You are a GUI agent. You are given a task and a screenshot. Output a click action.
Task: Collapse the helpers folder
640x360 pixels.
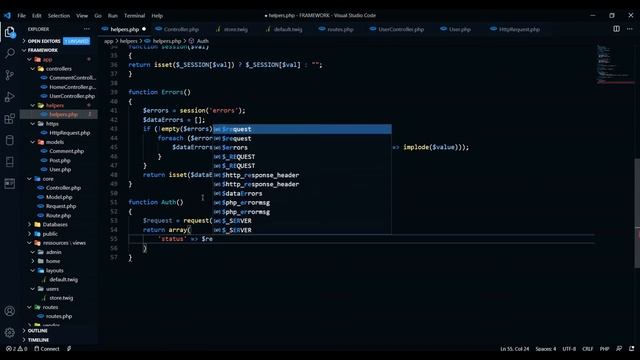pyautogui.click(x=55, y=105)
